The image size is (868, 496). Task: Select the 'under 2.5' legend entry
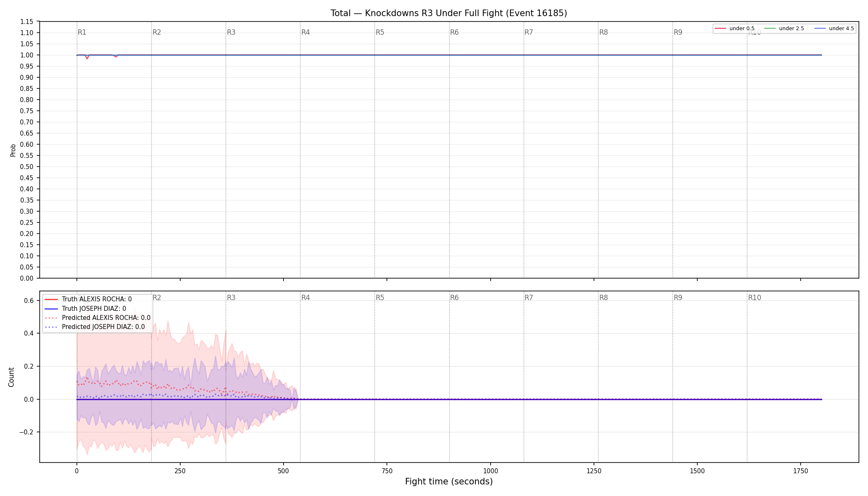(x=785, y=29)
